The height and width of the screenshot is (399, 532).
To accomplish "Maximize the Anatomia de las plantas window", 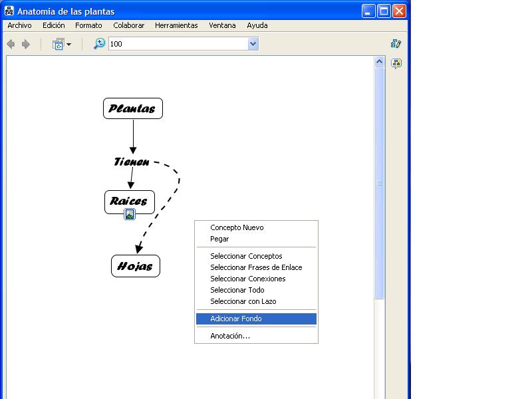I will (x=384, y=11).
